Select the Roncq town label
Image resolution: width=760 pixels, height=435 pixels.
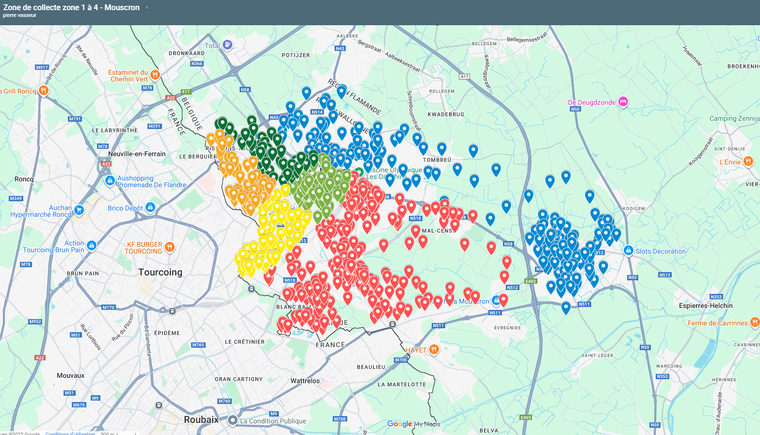click(24, 179)
